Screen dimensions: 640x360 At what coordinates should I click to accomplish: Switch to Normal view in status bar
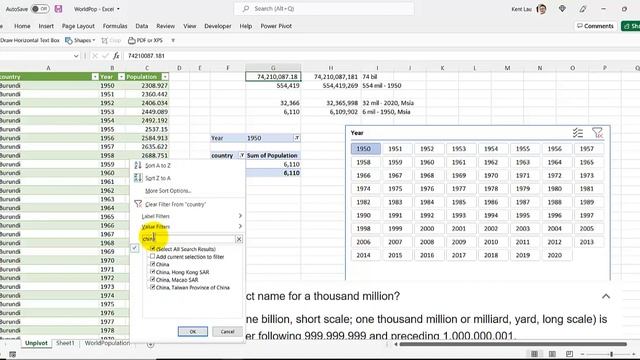click(x=534, y=354)
